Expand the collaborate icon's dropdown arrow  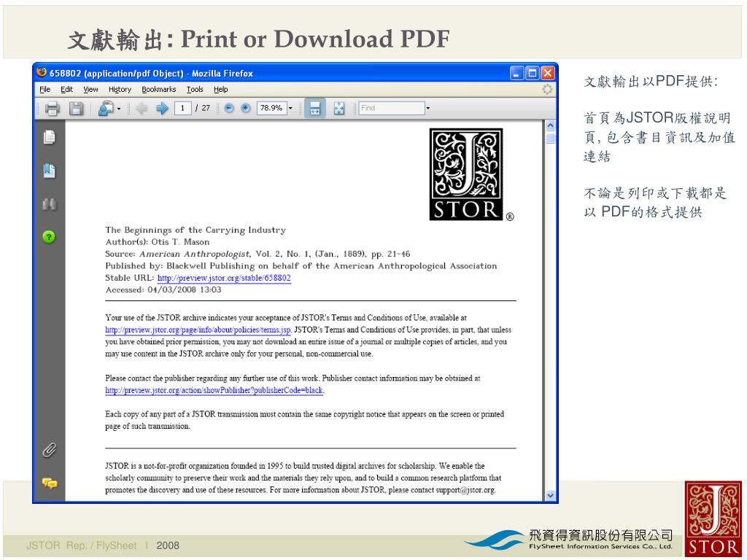[x=119, y=109]
